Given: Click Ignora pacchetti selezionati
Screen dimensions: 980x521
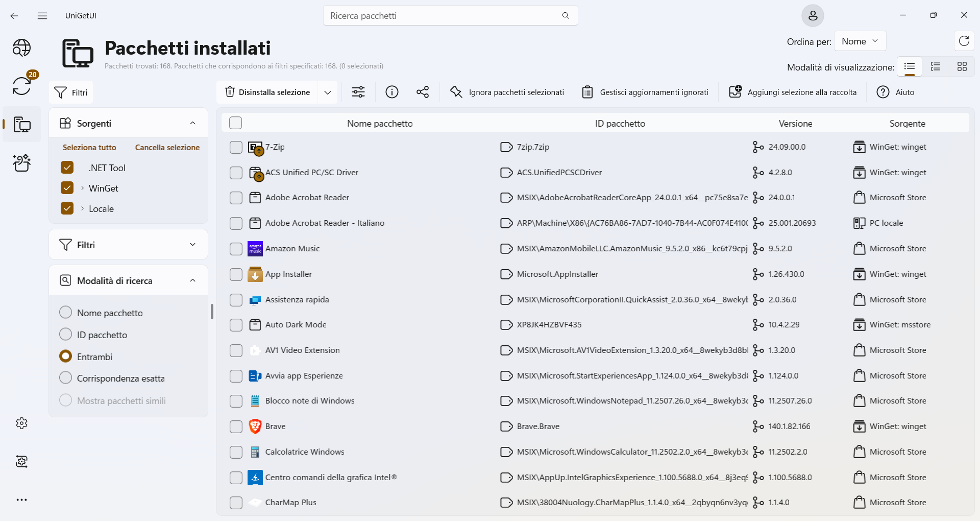Looking at the screenshot, I should click(x=507, y=92).
